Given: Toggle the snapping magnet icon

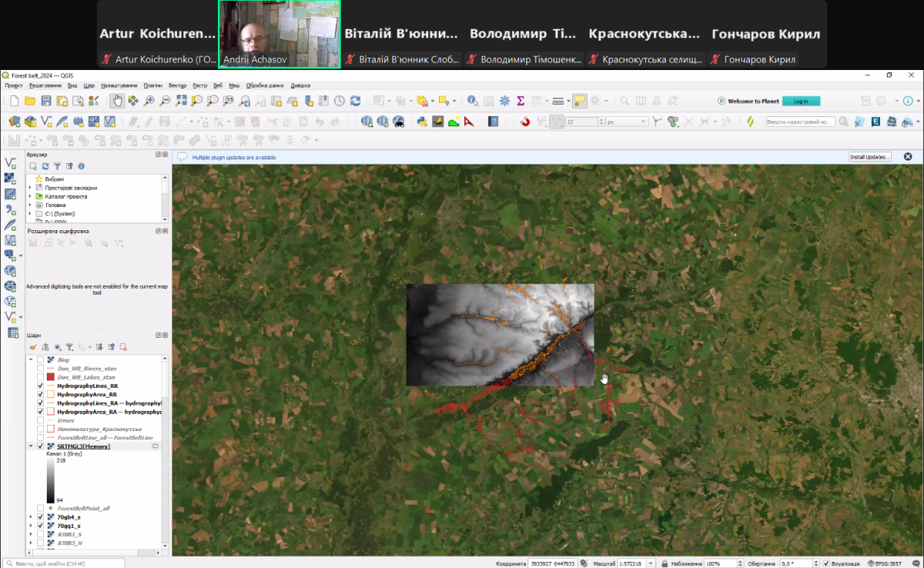Looking at the screenshot, I should coord(525,122).
